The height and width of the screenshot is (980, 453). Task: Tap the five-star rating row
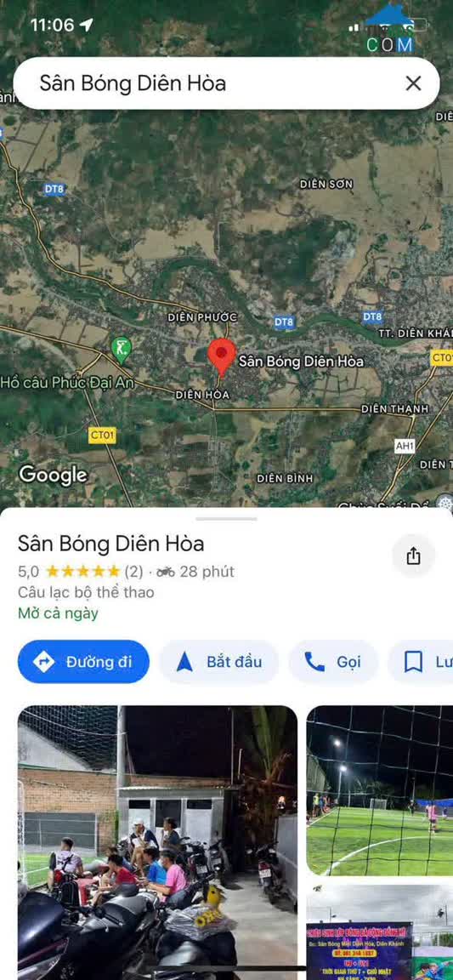(x=82, y=572)
